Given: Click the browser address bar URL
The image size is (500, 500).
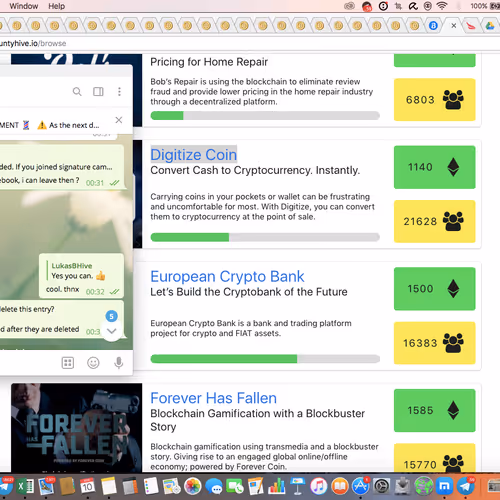Looking at the screenshot, I should [33, 43].
